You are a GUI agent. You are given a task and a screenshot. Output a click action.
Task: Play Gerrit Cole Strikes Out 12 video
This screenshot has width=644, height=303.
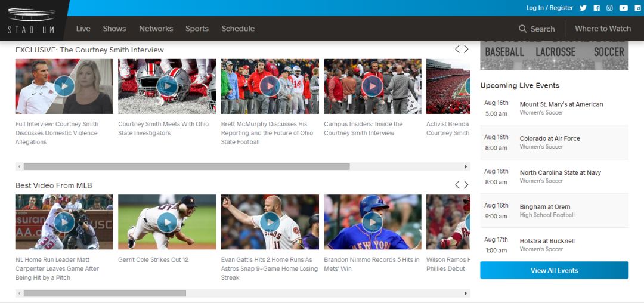tap(167, 222)
